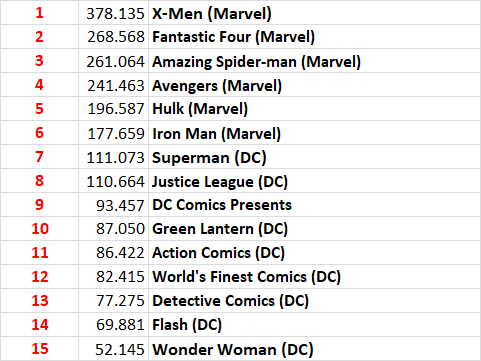Viewport: 481px width, 361px height.
Task: Select rank number 7 cell
Action: 39,157
